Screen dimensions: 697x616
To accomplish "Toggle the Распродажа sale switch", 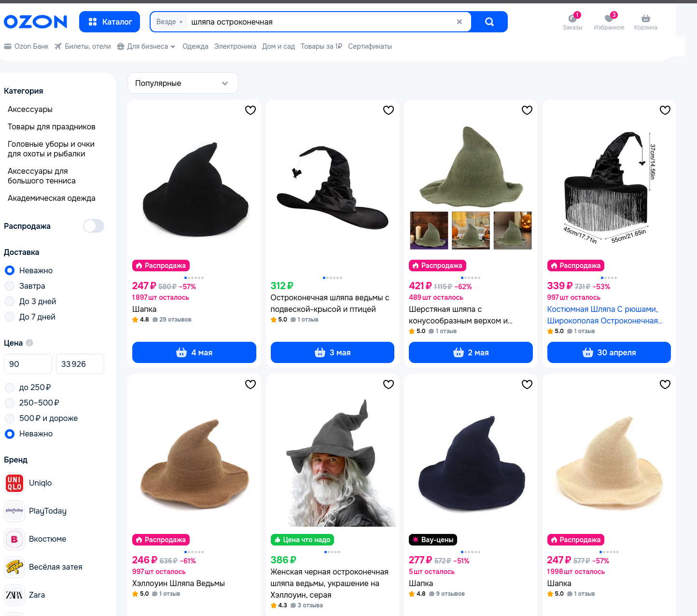I will [x=94, y=226].
